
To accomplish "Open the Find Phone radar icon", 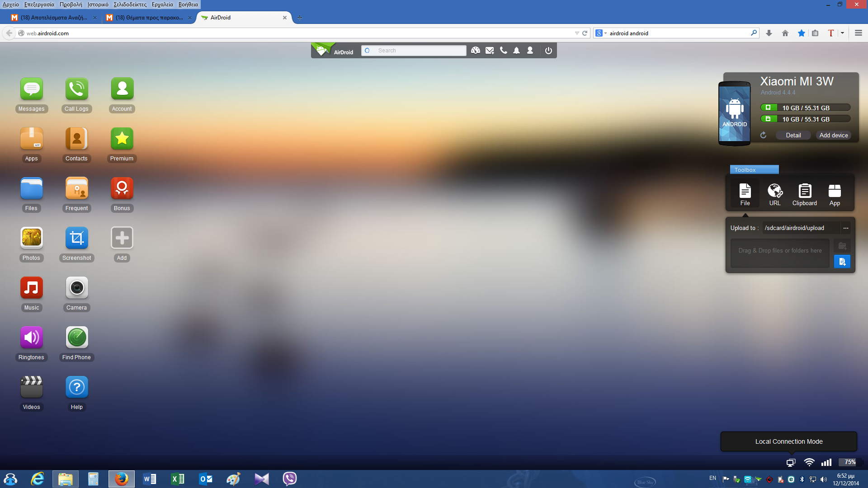I will click(76, 338).
